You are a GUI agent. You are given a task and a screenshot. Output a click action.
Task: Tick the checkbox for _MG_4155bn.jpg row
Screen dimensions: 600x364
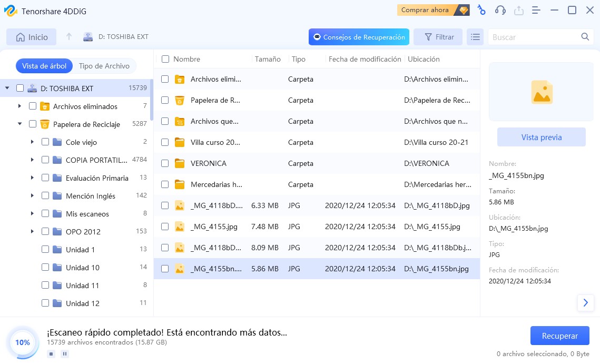click(x=165, y=269)
